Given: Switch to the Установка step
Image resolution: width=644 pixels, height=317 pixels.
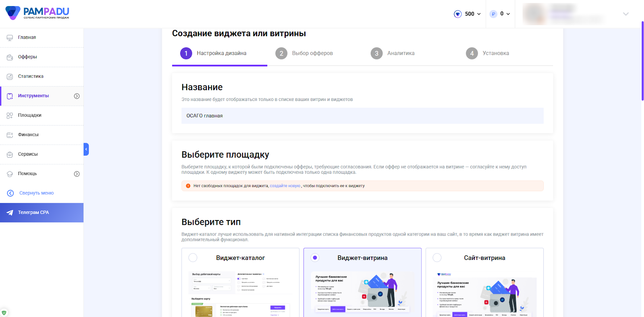Looking at the screenshot, I should (x=487, y=53).
